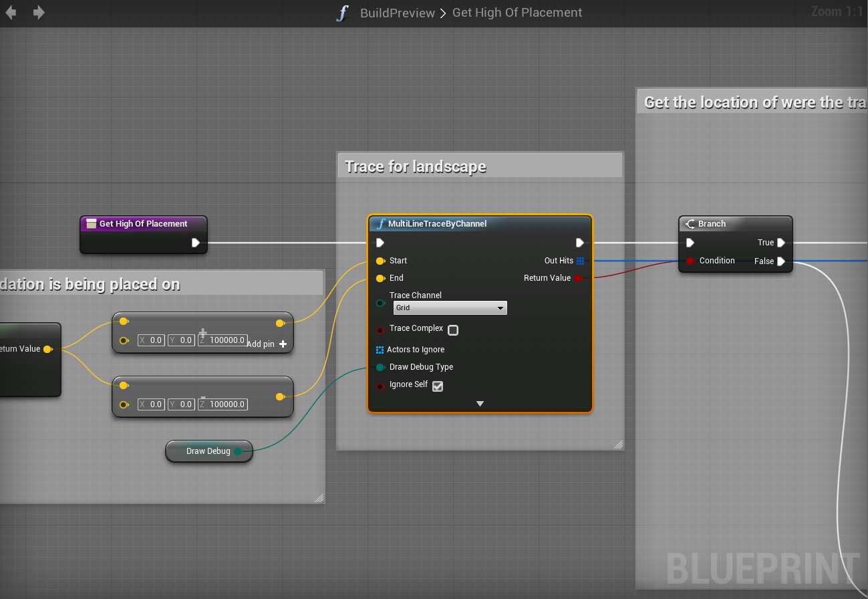Select Get High Of Placement breadcrumb
Viewport: 868px width, 599px height.
pos(517,13)
